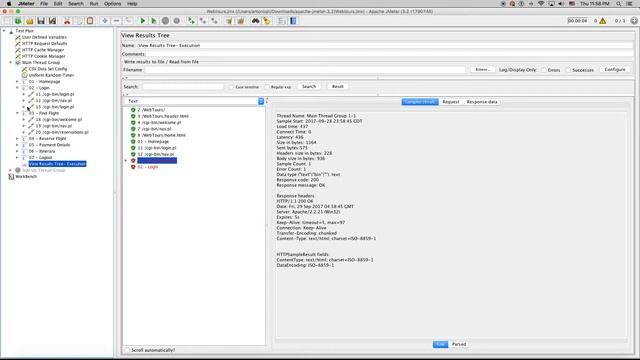Click the Copy toolbar icon
Screen dimensions: 640x360
tap(79, 21)
